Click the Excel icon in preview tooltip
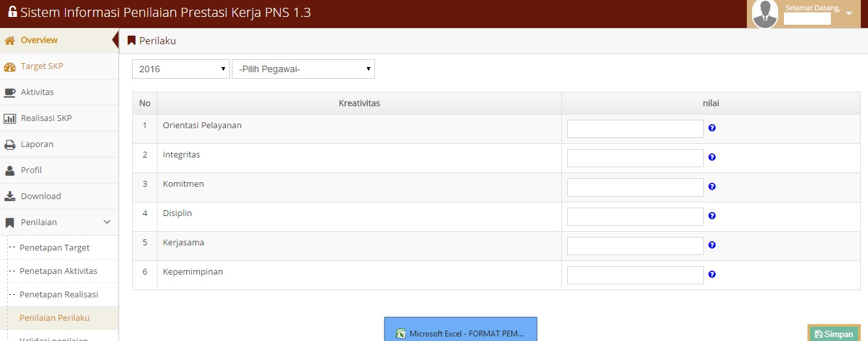Screen dimensions: 868x341 pos(401,334)
